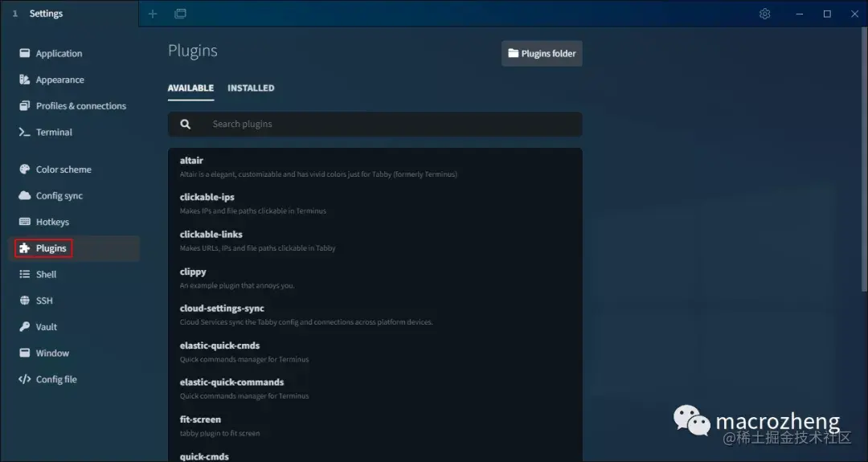
Task: Switch to the INSTALLED tab
Action: click(251, 88)
